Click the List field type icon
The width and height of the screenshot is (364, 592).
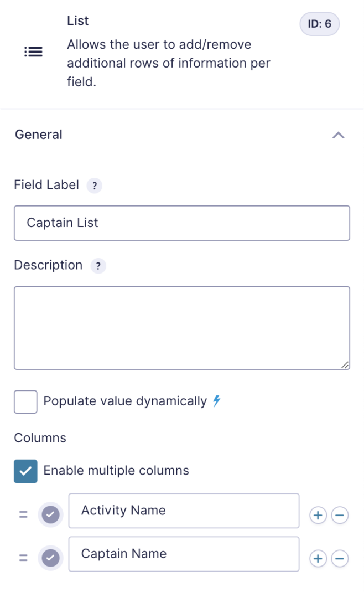[x=34, y=52]
